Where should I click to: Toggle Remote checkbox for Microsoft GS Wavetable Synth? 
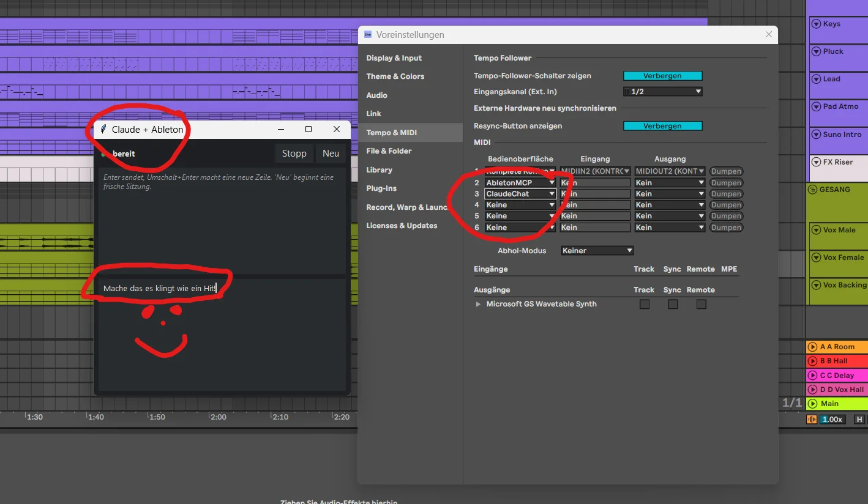[x=702, y=304]
